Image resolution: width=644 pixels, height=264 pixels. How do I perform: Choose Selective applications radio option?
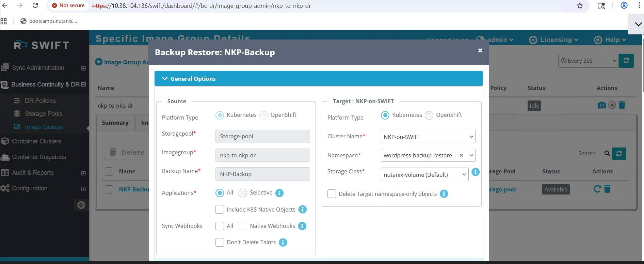(243, 193)
